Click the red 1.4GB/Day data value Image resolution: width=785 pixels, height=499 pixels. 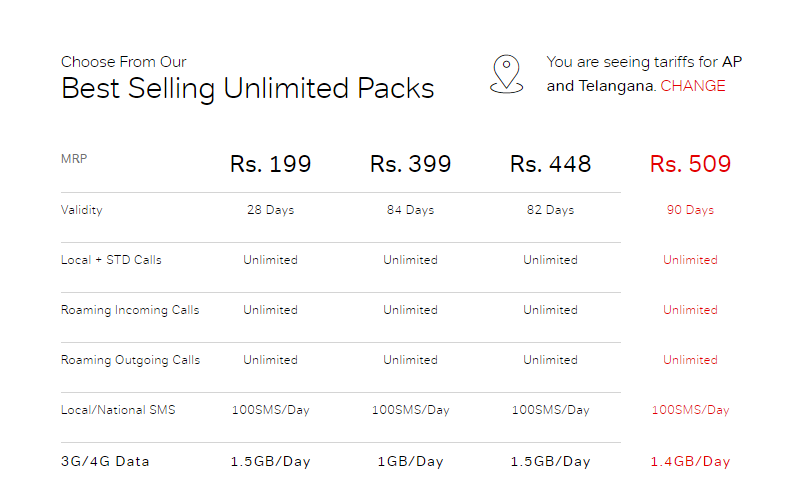[x=690, y=462]
